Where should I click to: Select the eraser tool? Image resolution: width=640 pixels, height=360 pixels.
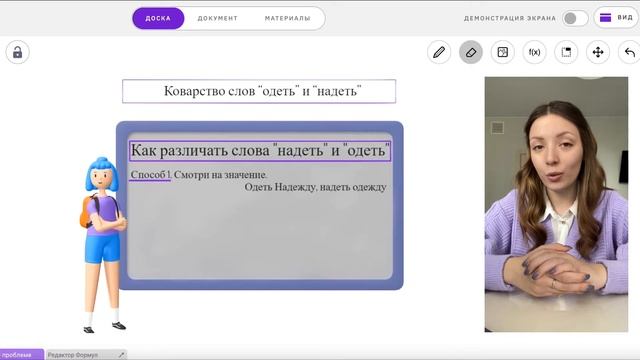(x=471, y=52)
